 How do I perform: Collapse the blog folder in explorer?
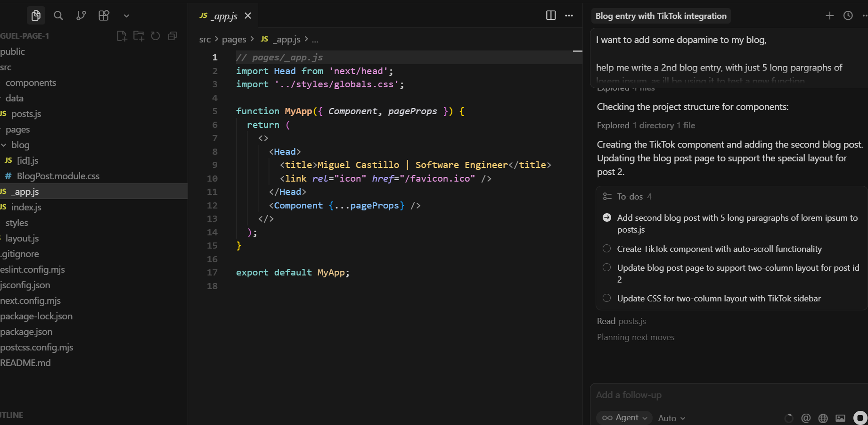click(4, 145)
